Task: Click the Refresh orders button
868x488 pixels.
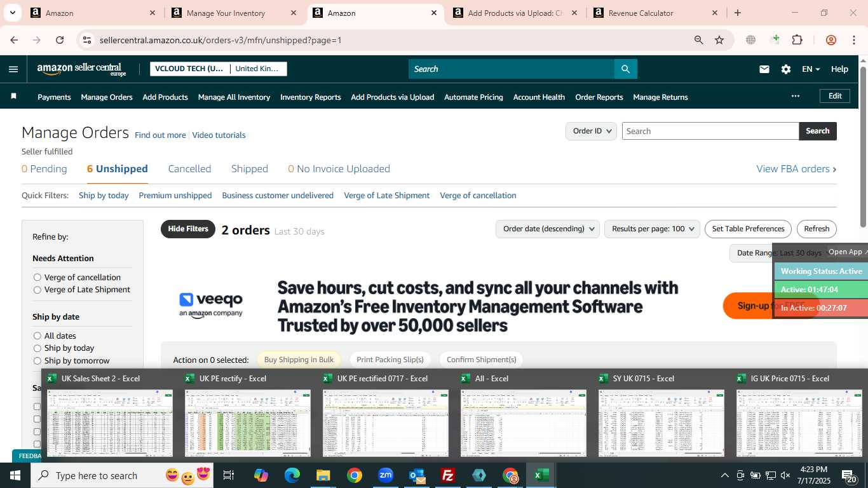Action: pyautogui.click(x=817, y=229)
